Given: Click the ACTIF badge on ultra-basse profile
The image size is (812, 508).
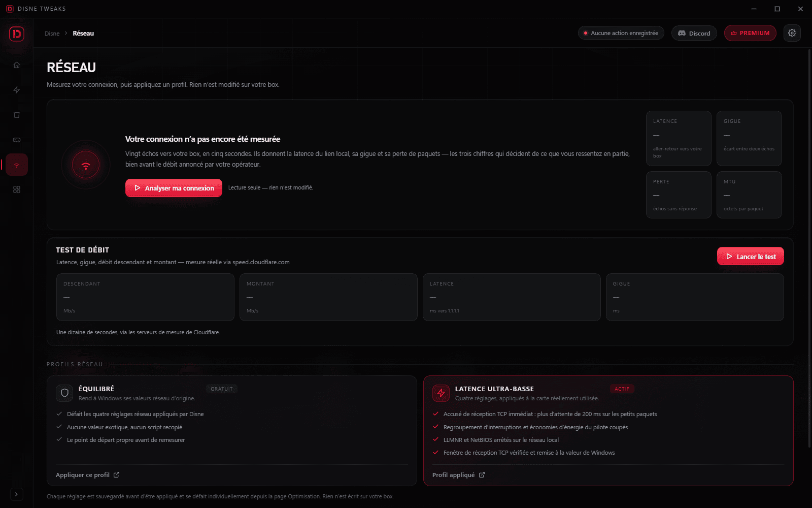Looking at the screenshot, I should (x=622, y=389).
